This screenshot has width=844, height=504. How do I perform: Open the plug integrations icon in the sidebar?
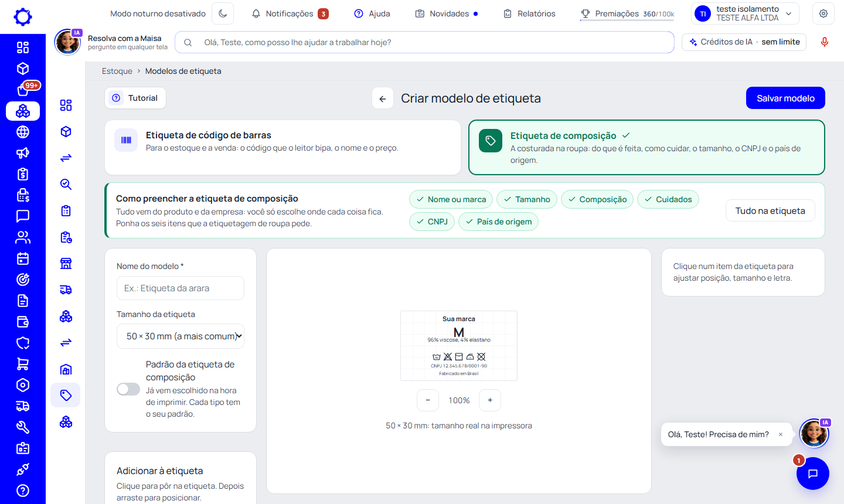[x=23, y=469]
